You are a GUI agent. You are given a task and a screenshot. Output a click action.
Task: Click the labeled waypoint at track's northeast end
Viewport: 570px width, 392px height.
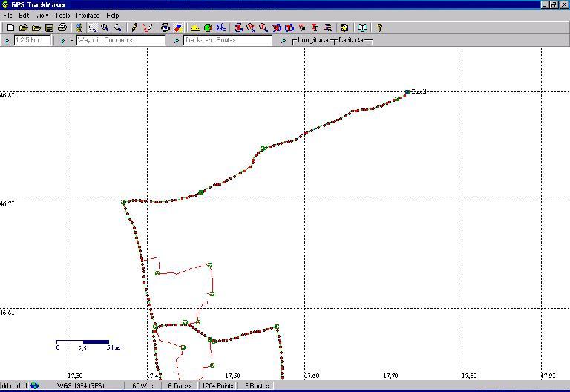pyautogui.click(x=407, y=92)
